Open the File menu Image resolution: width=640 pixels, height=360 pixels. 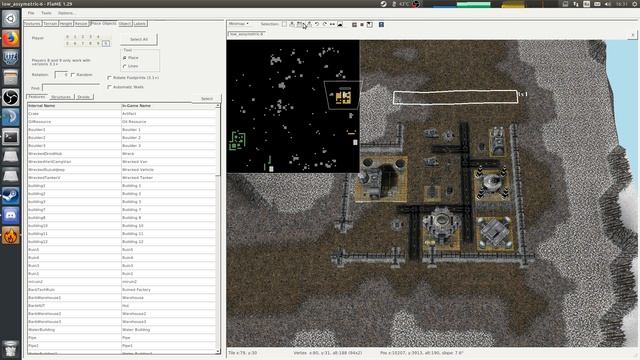coord(31,13)
